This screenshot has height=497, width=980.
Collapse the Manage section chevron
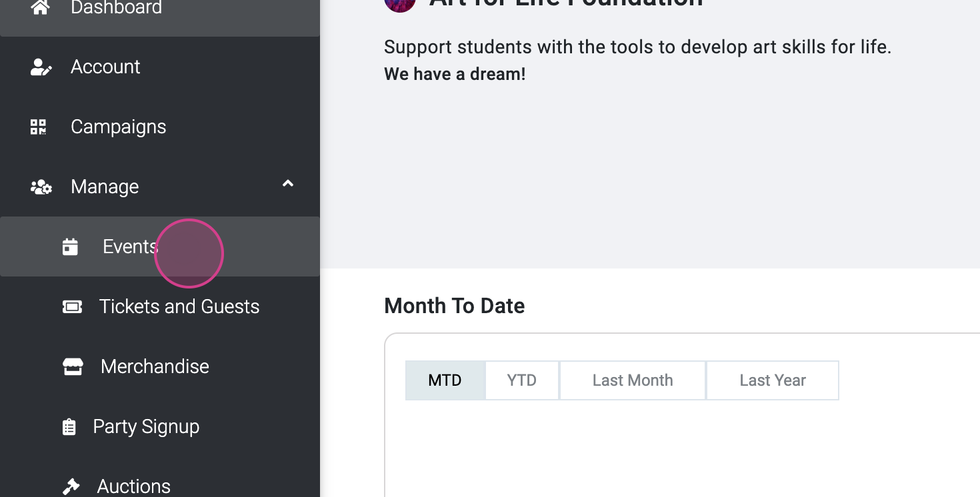coord(288,184)
